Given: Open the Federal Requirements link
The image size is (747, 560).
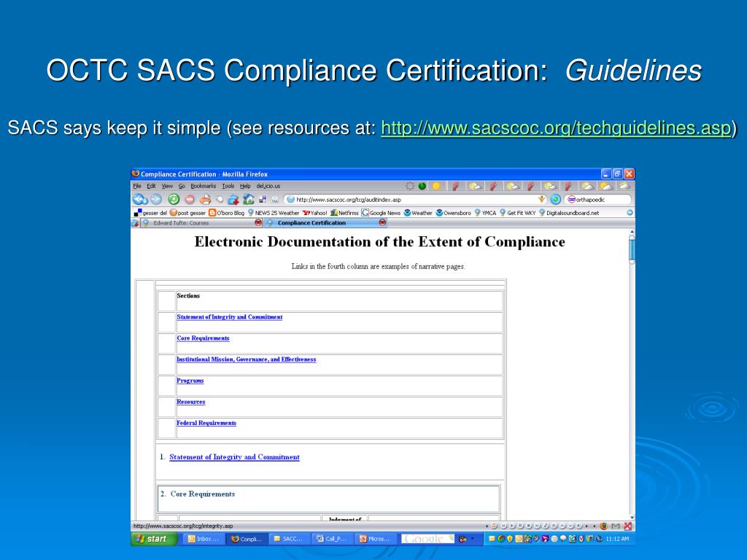Looking at the screenshot, I should pos(206,423).
